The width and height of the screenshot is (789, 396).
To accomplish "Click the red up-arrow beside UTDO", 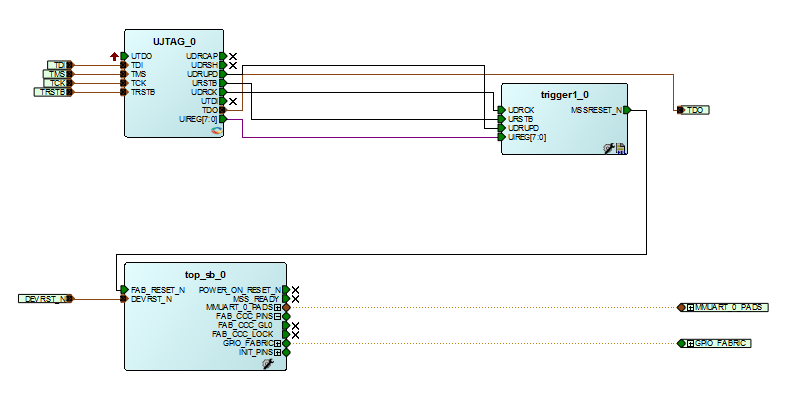I will [114, 56].
